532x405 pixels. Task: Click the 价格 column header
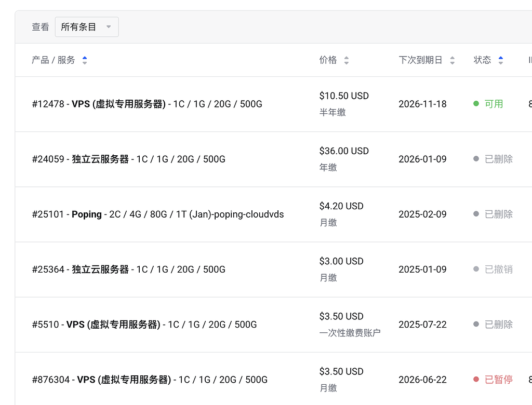[328, 60]
